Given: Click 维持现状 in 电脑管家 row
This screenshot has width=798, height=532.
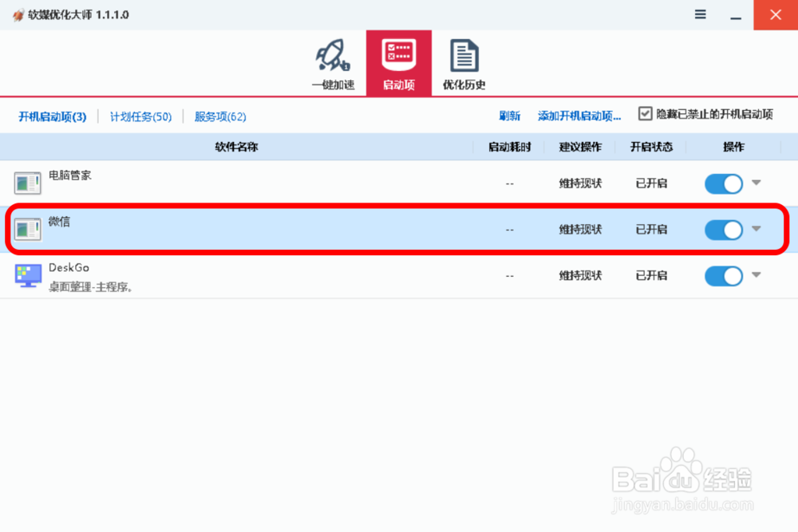Looking at the screenshot, I should pyautogui.click(x=580, y=183).
